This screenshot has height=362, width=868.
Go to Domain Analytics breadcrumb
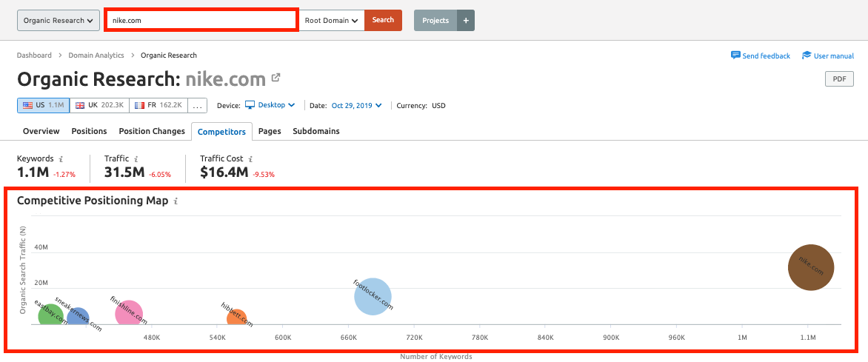pyautogui.click(x=96, y=56)
